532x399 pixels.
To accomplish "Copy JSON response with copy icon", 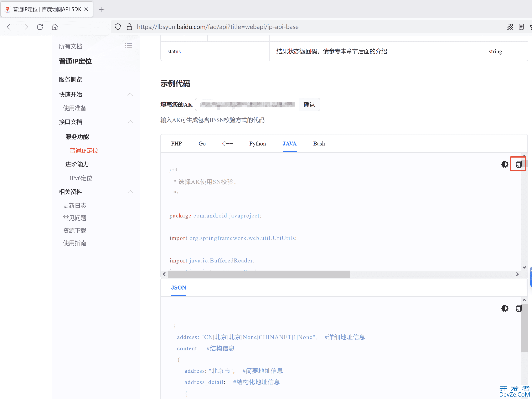I will (518, 308).
